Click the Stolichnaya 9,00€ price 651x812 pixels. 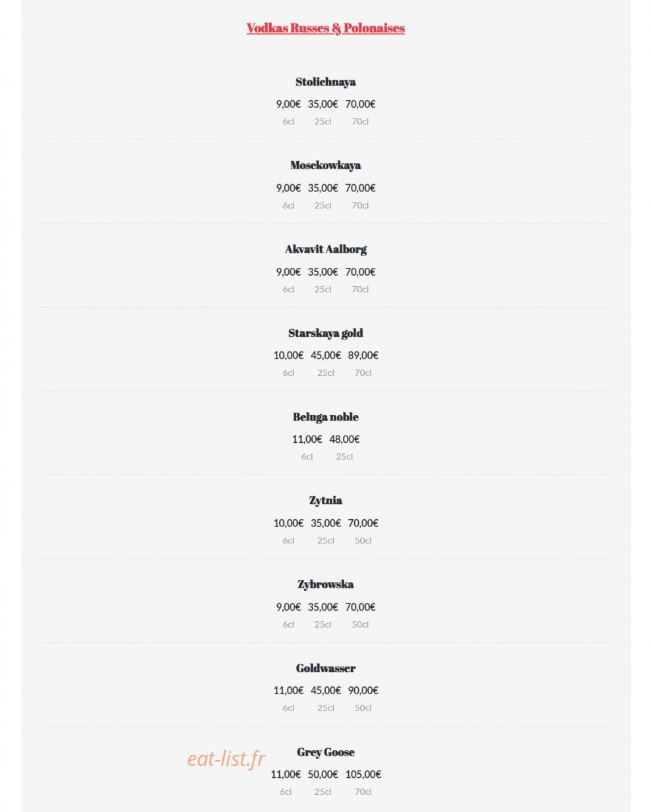point(288,104)
